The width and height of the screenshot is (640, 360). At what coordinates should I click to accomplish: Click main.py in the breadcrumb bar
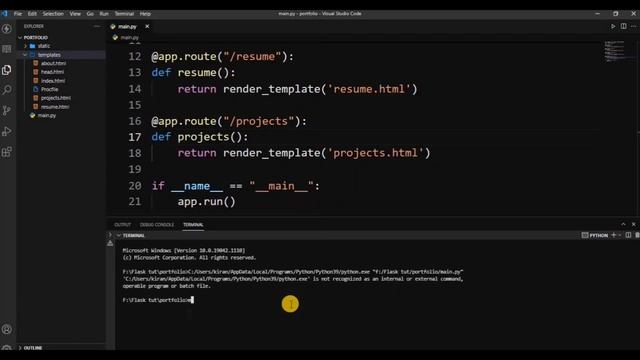(129, 38)
